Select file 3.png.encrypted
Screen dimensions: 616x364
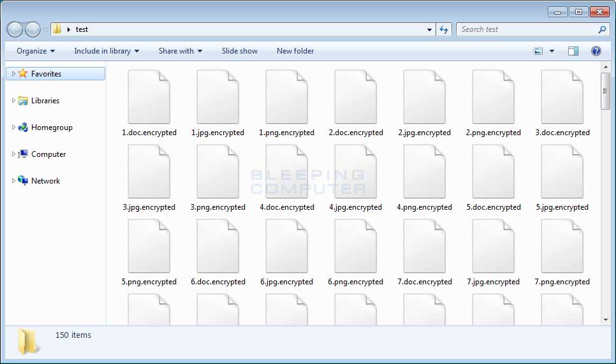point(217,177)
